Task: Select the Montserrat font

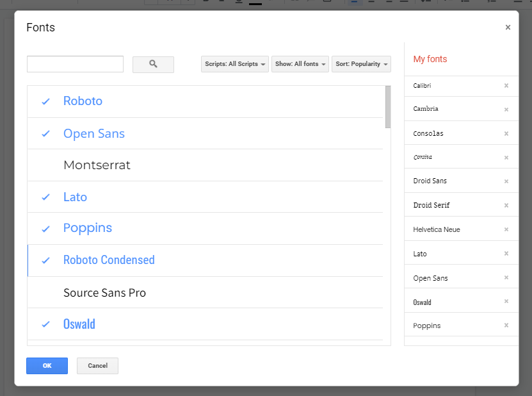Action: [97, 165]
